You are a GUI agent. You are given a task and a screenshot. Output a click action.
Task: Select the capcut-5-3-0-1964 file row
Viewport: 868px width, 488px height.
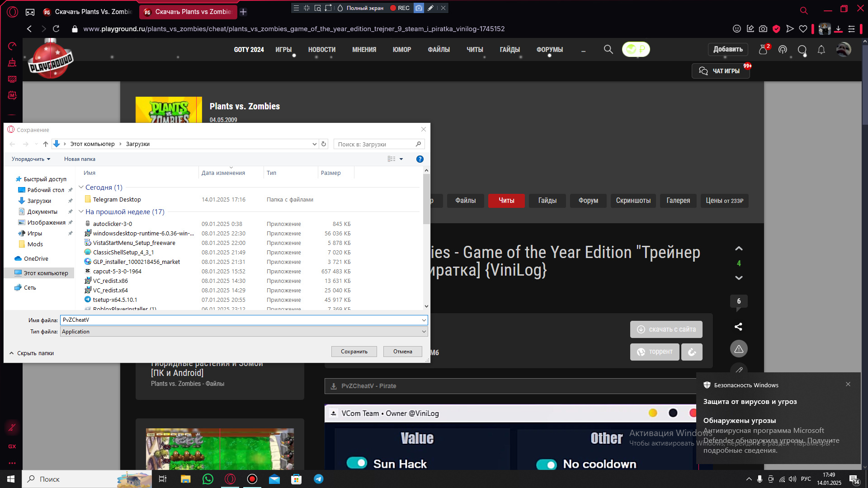[x=217, y=271]
